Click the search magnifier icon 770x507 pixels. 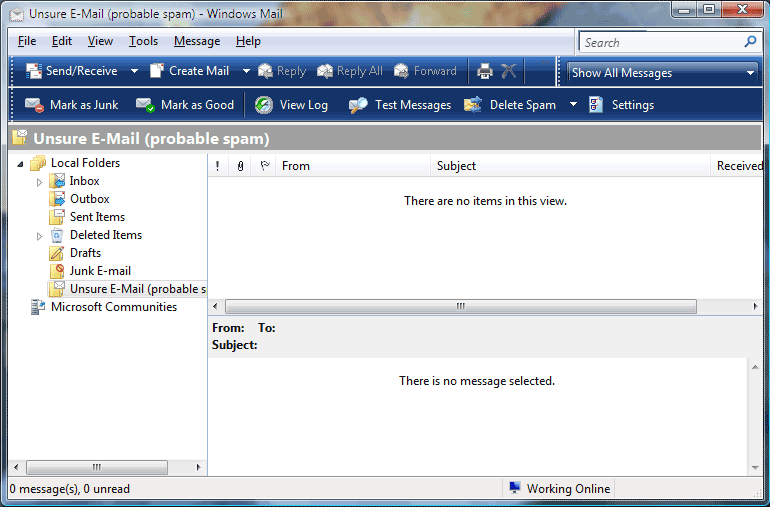tap(750, 42)
